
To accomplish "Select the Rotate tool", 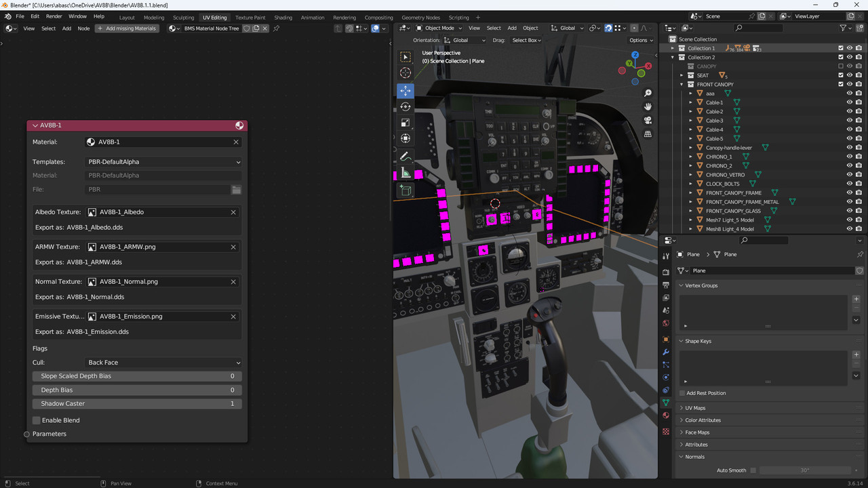I will pyautogui.click(x=405, y=106).
